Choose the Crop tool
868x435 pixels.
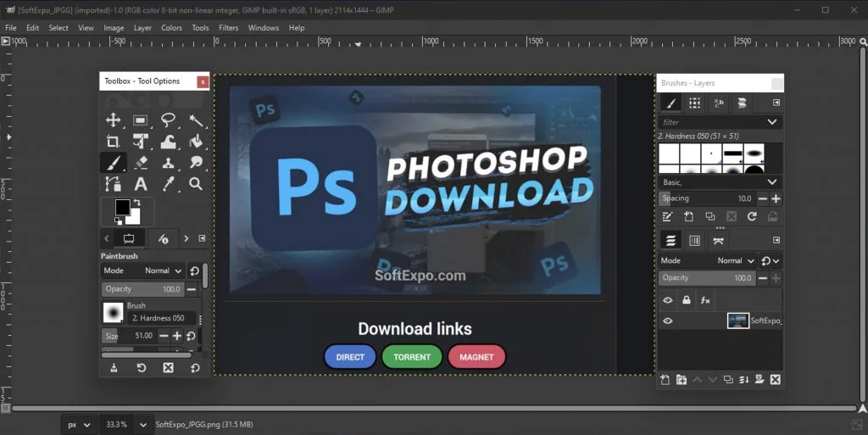point(113,142)
